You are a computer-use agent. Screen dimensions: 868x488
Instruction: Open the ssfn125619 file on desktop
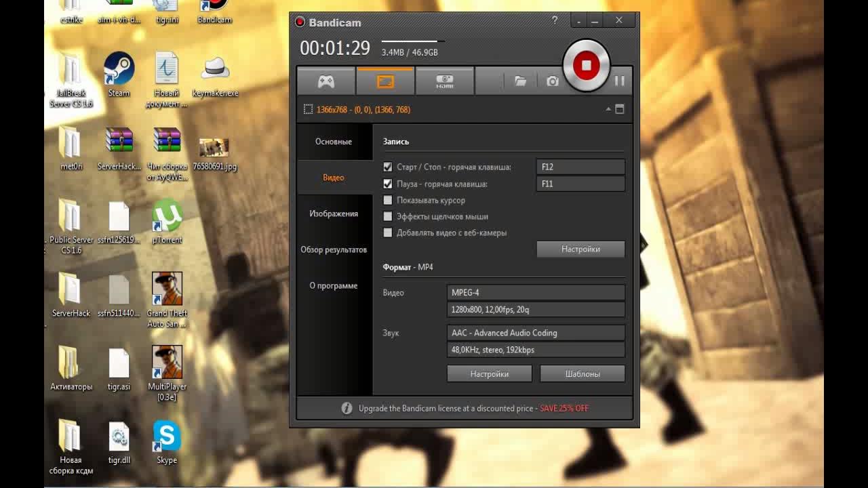tap(119, 222)
